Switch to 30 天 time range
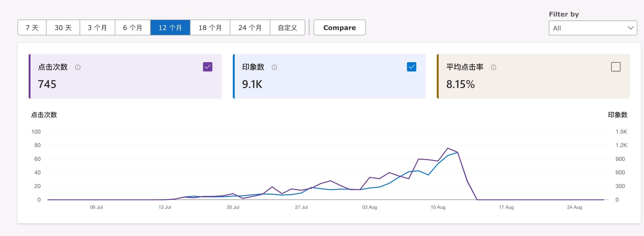This screenshot has height=236, width=644. (x=63, y=28)
